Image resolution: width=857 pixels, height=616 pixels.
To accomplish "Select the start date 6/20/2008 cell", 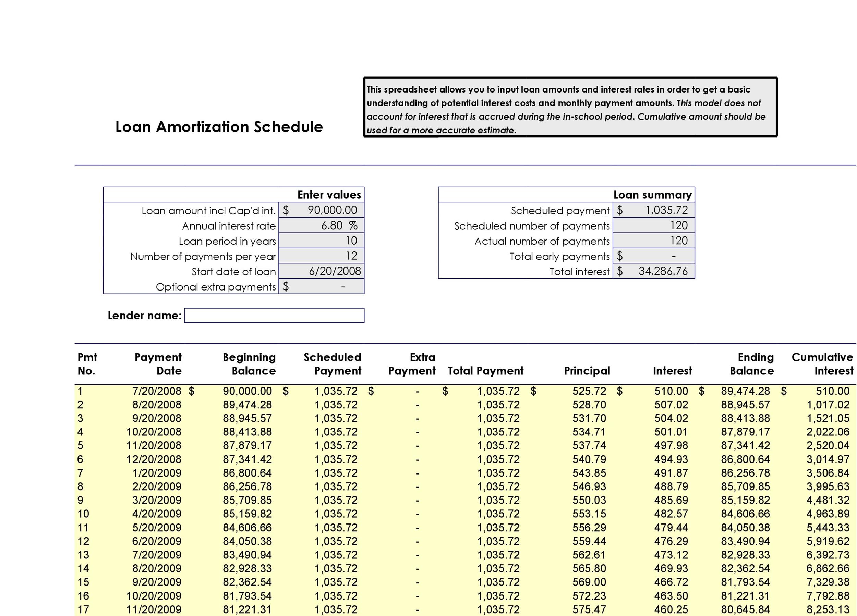I will [x=322, y=271].
